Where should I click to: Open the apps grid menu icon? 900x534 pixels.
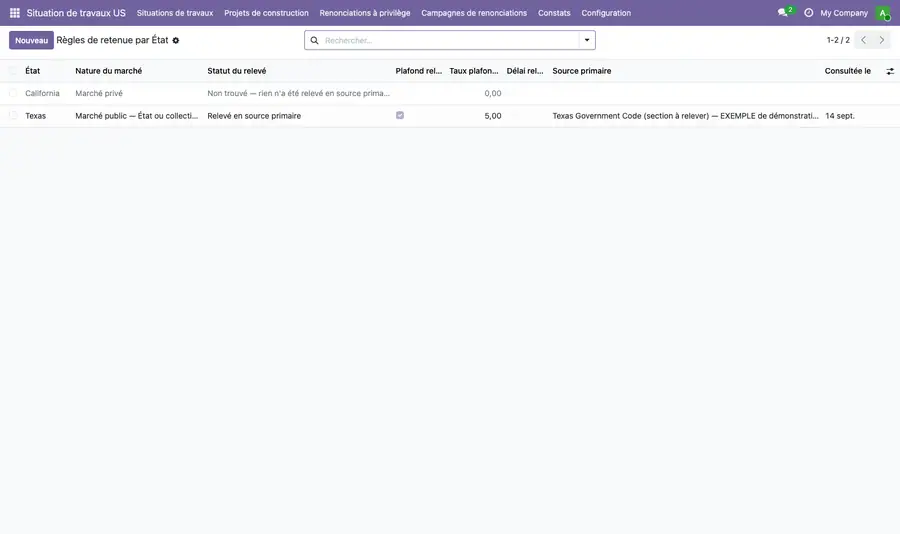15,13
